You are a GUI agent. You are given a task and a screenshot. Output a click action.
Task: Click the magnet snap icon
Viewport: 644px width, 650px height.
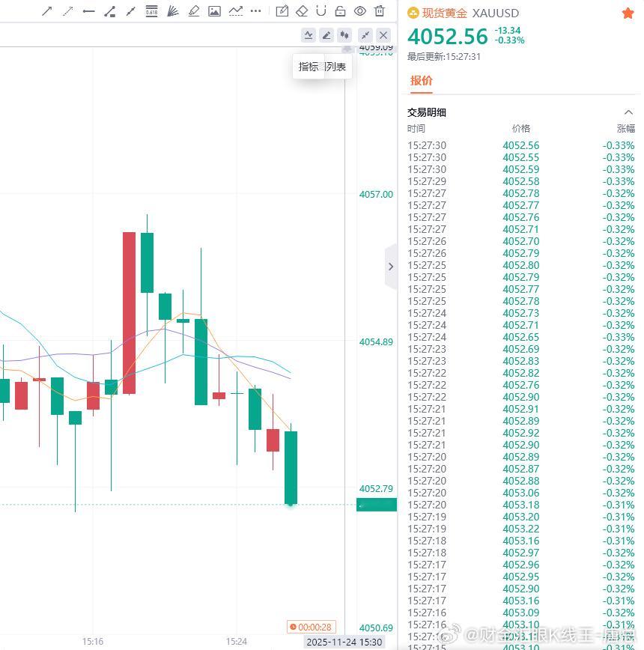[321, 11]
